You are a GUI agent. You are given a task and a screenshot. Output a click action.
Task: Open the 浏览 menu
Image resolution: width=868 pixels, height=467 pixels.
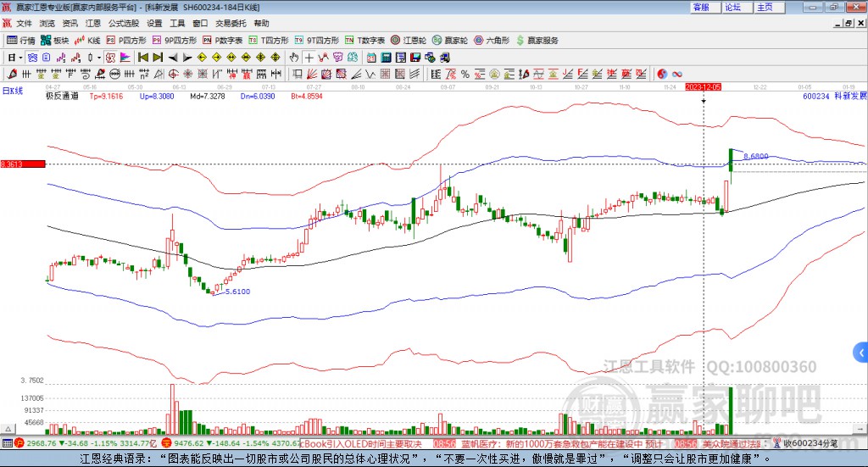click(47, 23)
